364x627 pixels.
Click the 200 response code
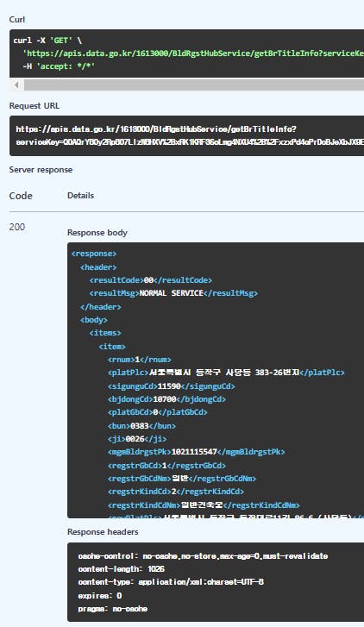pos(16,227)
